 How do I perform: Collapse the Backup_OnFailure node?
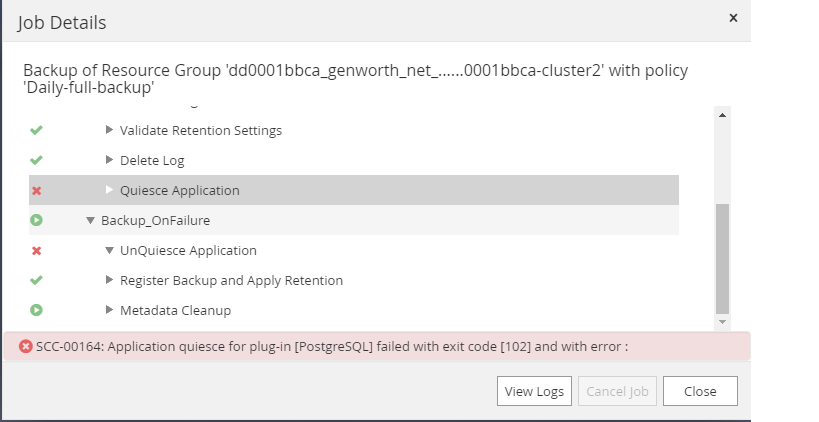pyautogui.click(x=91, y=220)
